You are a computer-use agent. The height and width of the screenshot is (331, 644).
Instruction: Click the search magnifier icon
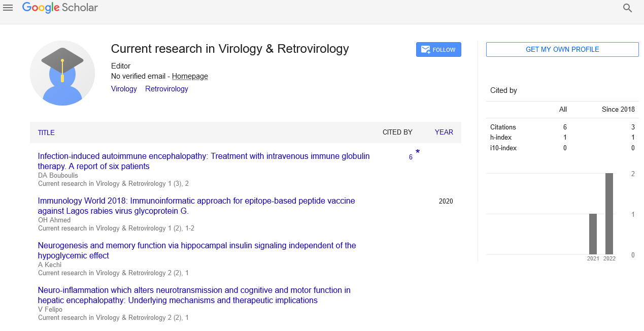pyautogui.click(x=628, y=8)
